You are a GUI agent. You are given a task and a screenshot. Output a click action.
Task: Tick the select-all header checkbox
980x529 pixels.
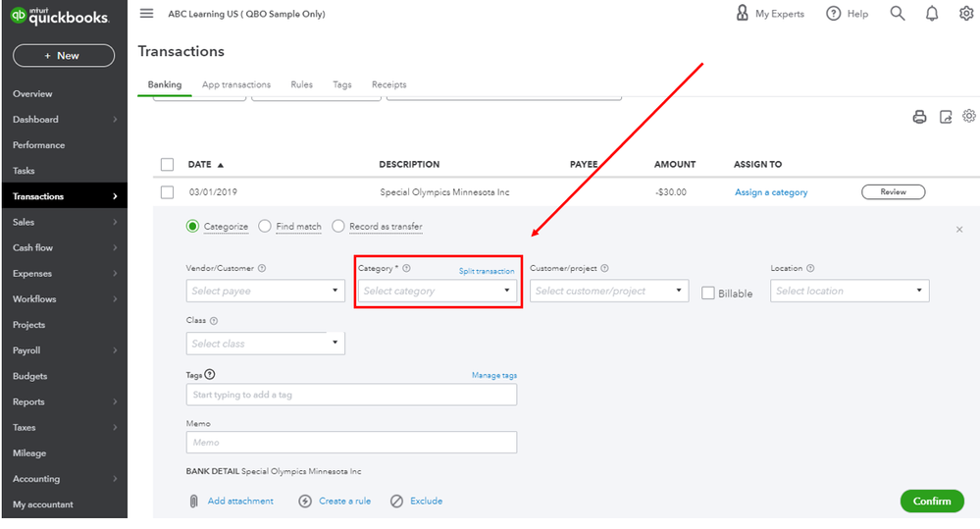pos(167,165)
